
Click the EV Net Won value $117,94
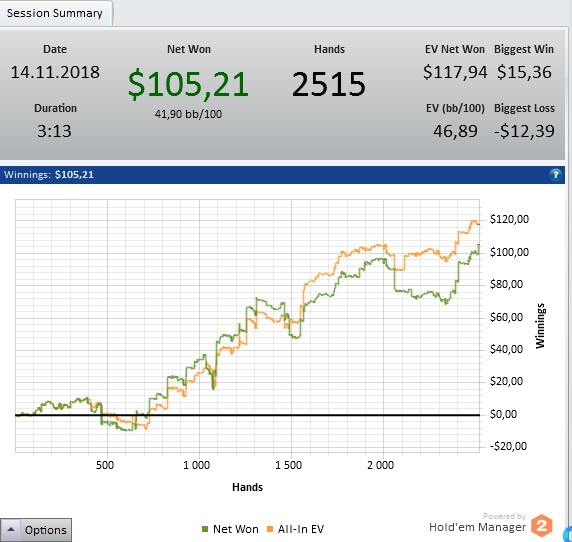(x=455, y=72)
